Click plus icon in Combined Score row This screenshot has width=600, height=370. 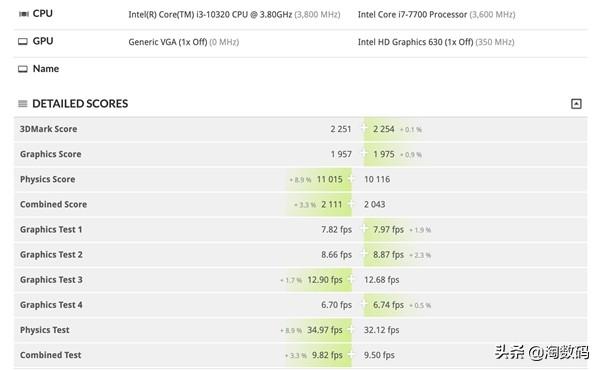point(351,204)
